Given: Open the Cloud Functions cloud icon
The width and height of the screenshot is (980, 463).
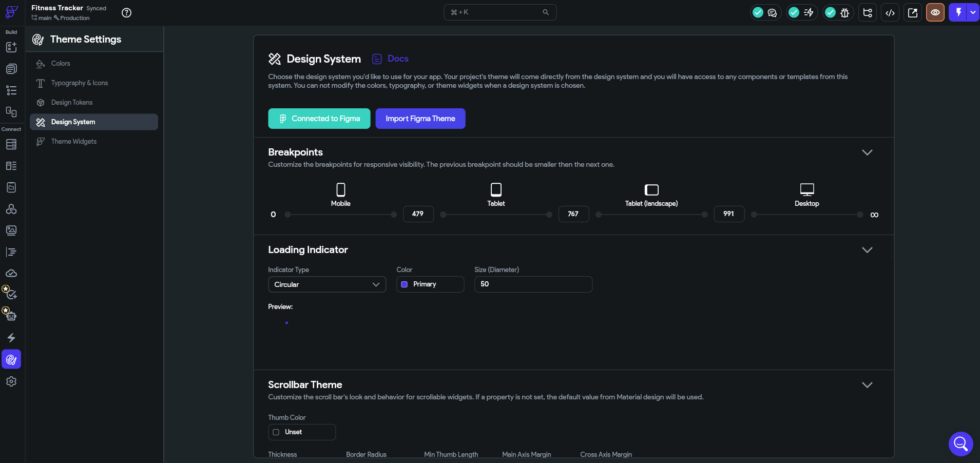Looking at the screenshot, I should 11,274.
